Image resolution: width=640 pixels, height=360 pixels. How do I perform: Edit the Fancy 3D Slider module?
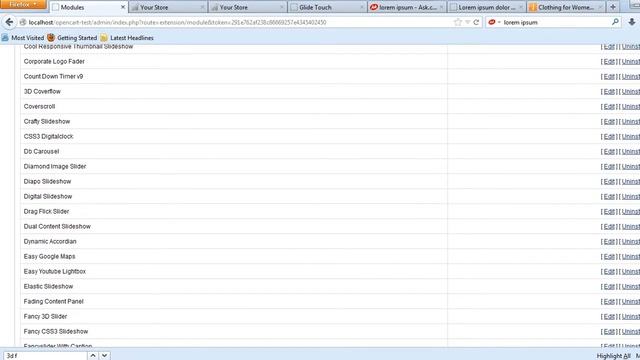(609, 317)
